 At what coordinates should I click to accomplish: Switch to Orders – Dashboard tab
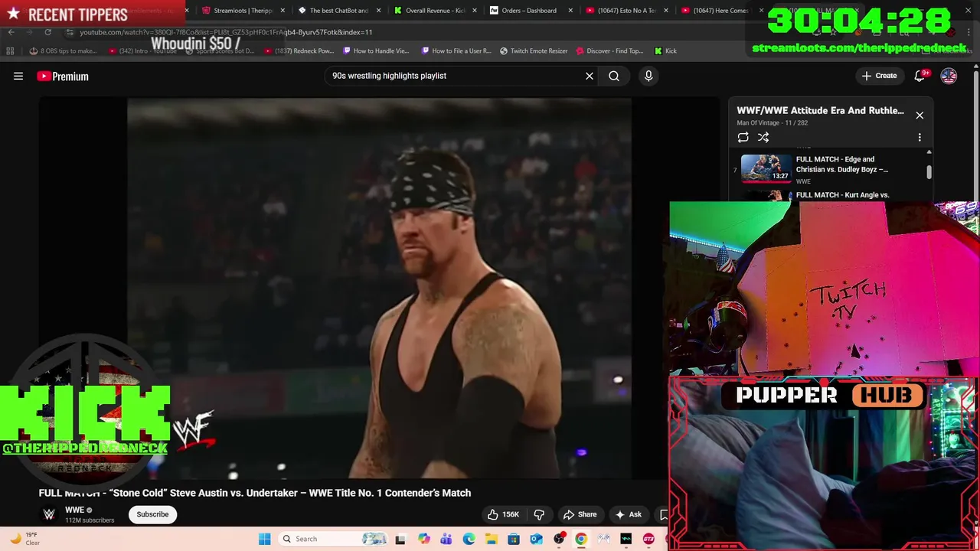tap(529, 11)
